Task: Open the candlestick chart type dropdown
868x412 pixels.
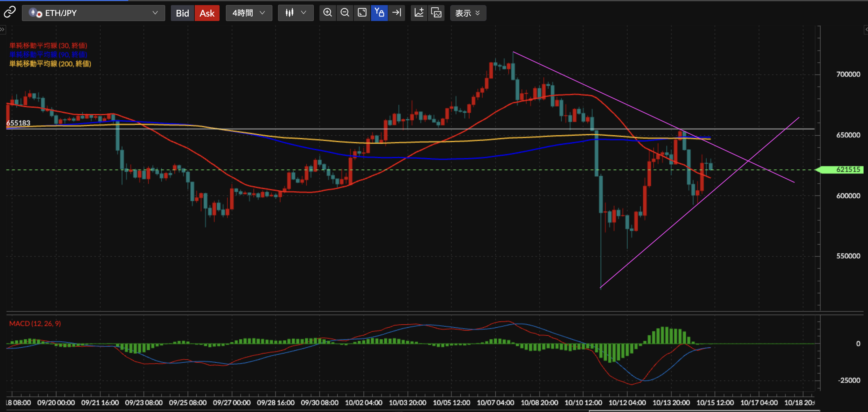Action: pyautogui.click(x=296, y=13)
